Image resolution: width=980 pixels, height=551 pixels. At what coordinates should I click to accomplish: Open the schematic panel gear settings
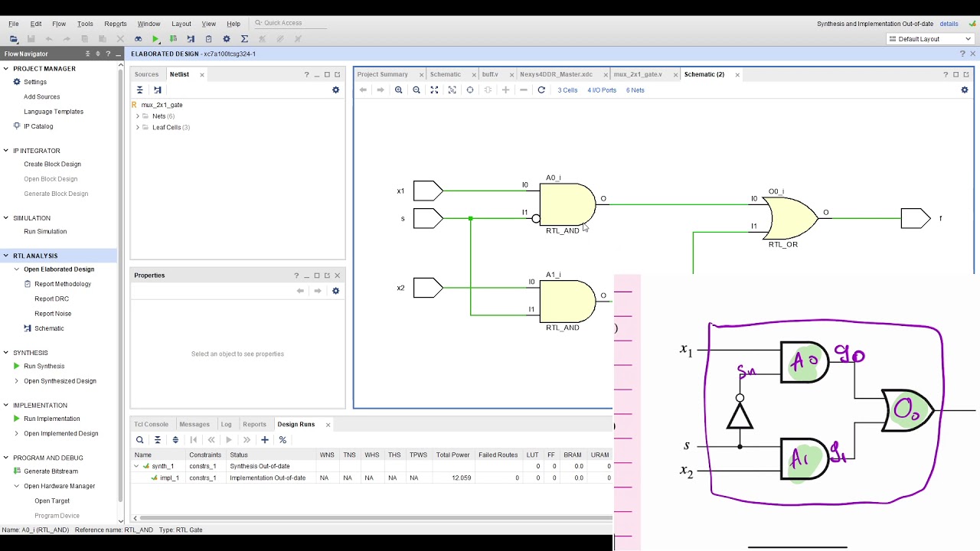point(965,90)
